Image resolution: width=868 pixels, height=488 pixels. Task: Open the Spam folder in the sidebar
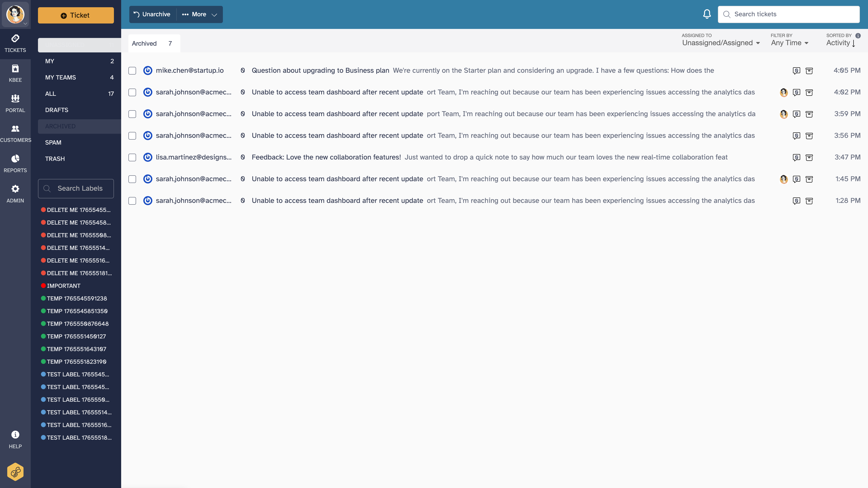(x=53, y=143)
